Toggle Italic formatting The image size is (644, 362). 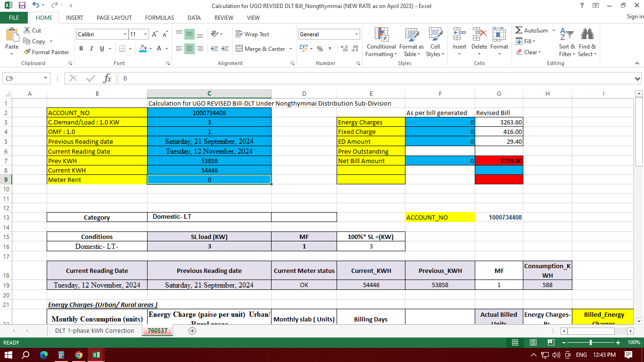91,49
